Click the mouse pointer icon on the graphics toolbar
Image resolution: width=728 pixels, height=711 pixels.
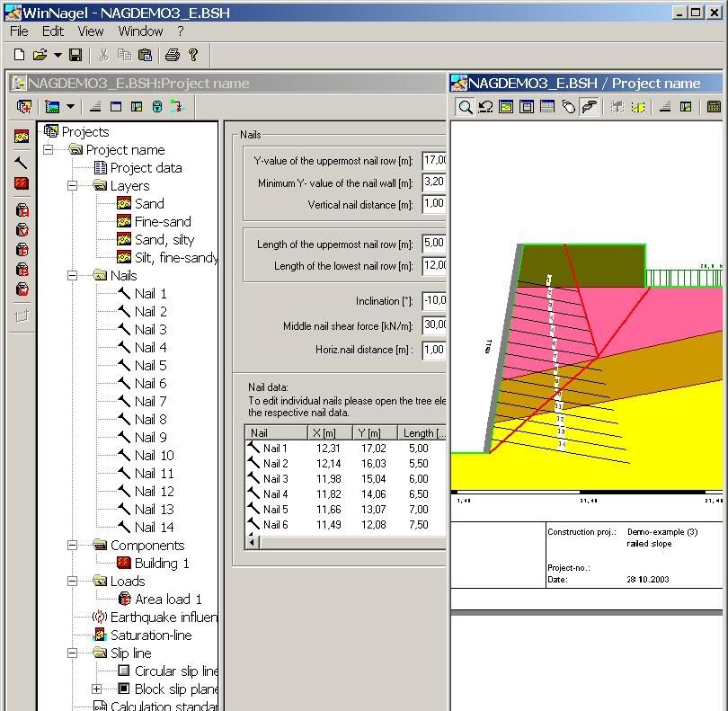coord(570,107)
